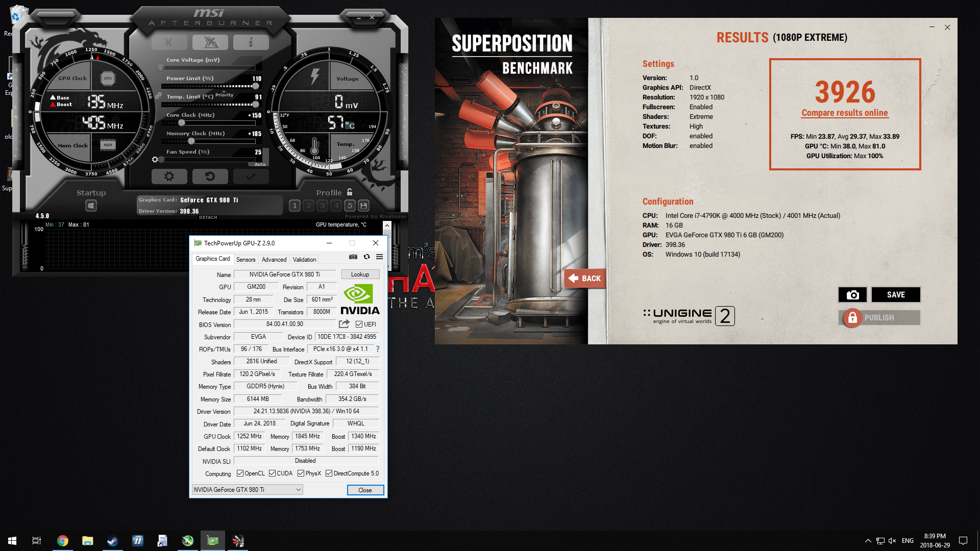Open the Compare results online link
This screenshot has width=980, height=551.
pos(845,113)
